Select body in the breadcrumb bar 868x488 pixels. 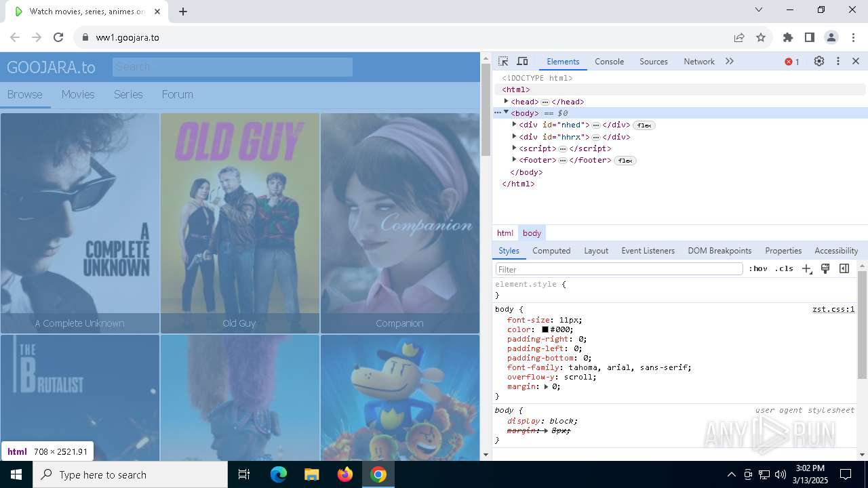point(532,232)
